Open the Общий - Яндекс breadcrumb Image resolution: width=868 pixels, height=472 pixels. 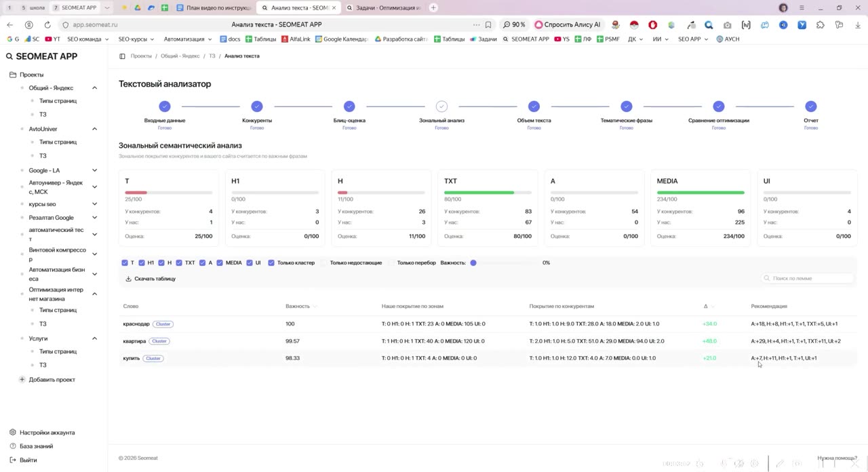tap(180, 56)
